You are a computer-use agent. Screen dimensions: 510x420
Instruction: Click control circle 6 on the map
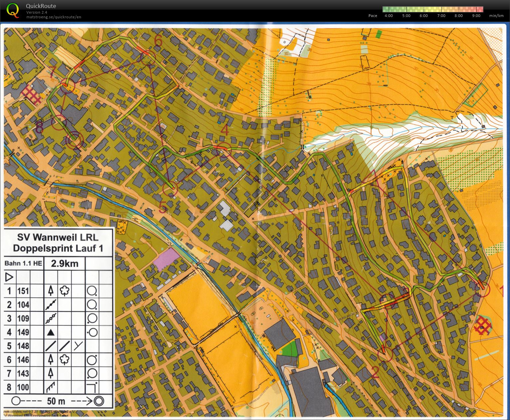click(148, 58)
